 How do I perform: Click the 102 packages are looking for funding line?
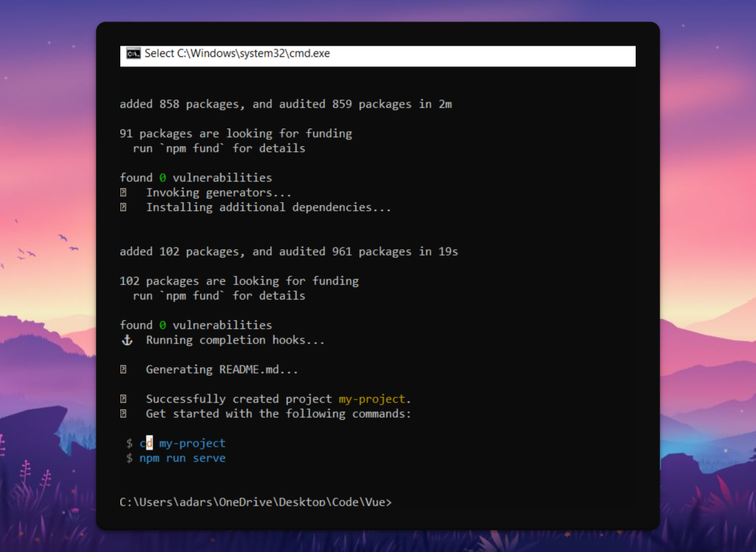[238, 281]
